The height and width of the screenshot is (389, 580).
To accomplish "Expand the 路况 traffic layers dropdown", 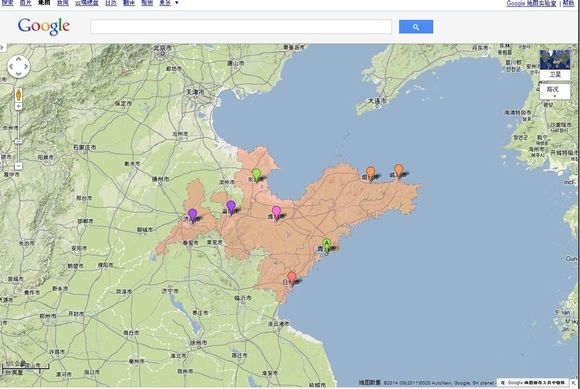I will 555,91.
